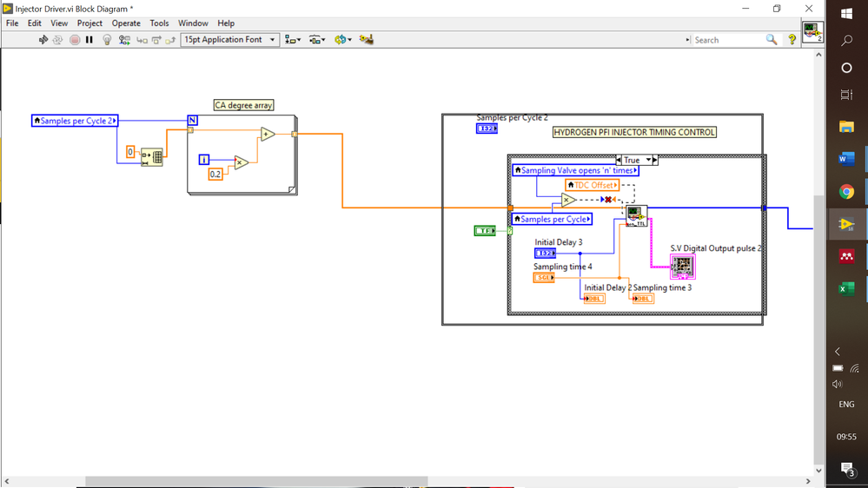The image size is (868, 488).
Task: Click the broken wire red X
Action: pos(608,200)
